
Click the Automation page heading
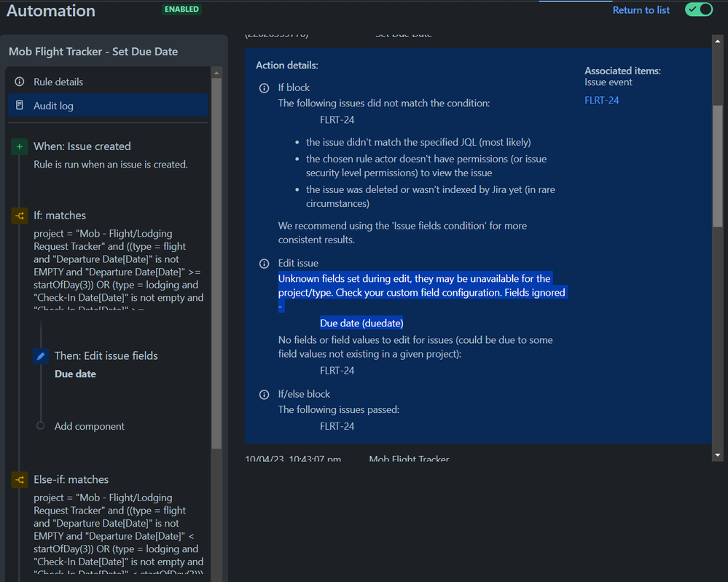[50, 11]
